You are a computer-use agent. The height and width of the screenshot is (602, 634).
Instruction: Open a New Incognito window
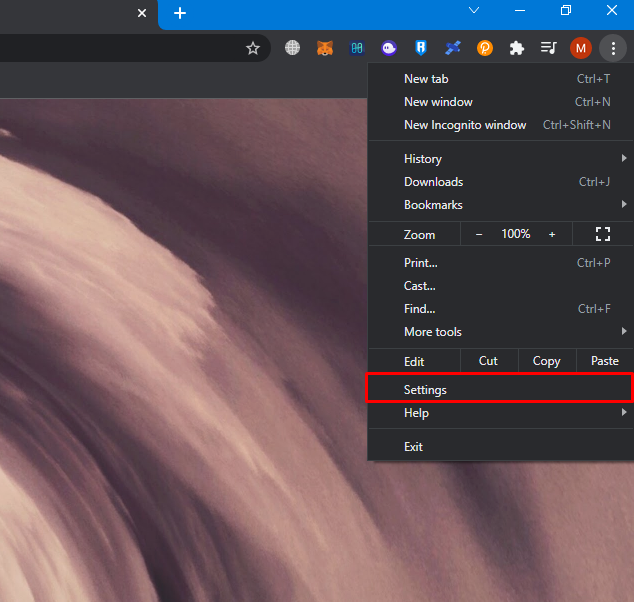pyautogui.click(x=501, y=125)
